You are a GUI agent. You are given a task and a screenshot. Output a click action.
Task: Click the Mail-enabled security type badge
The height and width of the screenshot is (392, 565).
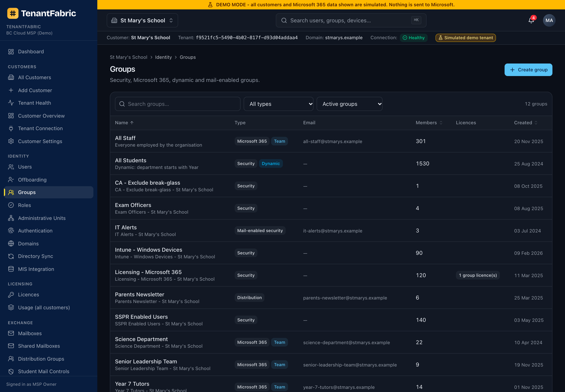[x=260, y=231]
